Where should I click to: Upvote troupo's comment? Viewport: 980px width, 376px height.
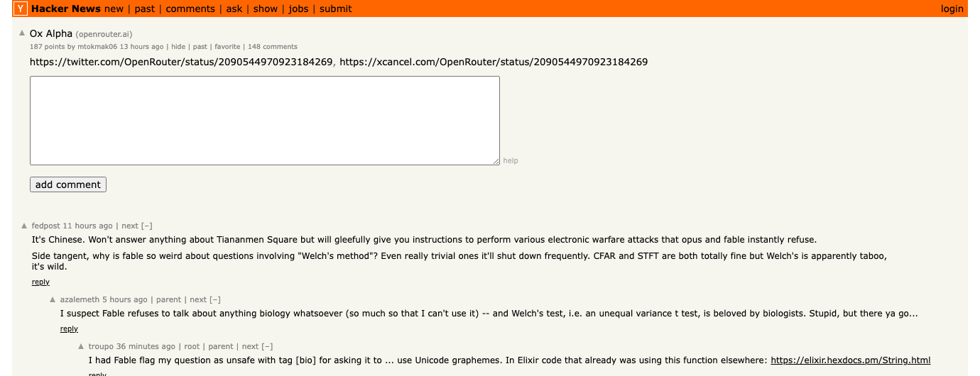tap(81, 346)
